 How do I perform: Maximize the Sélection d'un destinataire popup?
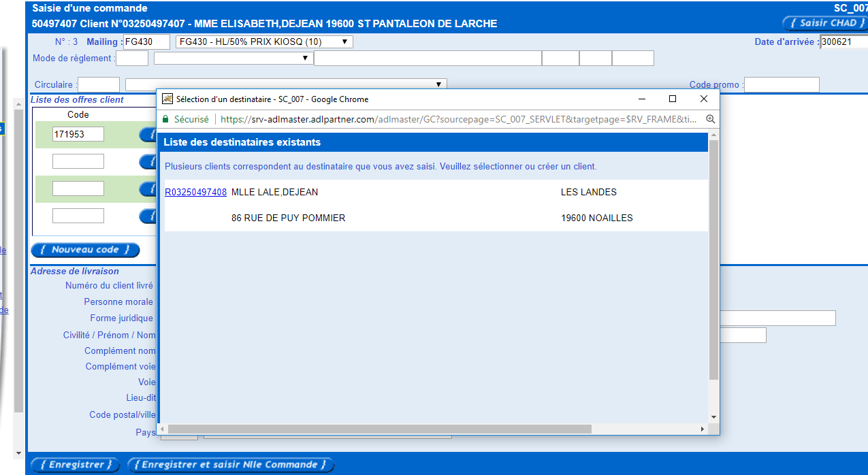673,99
